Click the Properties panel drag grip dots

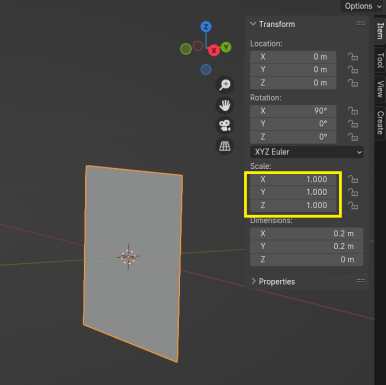coord(360,281)
